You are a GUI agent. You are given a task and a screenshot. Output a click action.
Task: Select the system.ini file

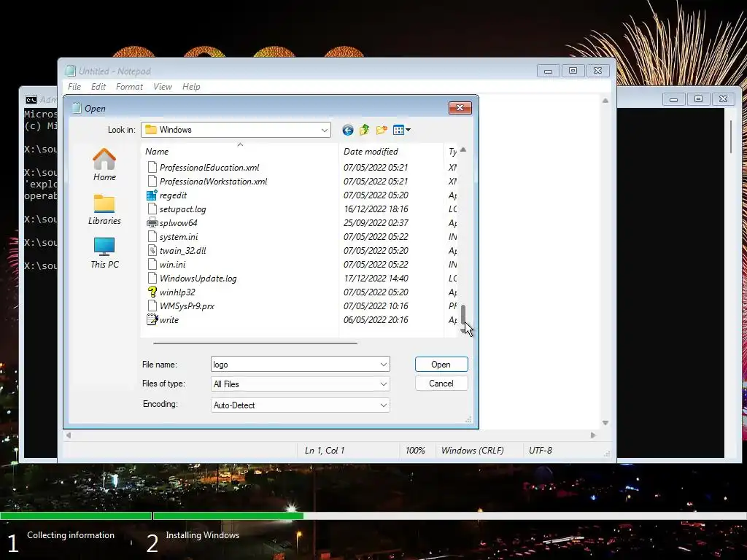(172, 237)
